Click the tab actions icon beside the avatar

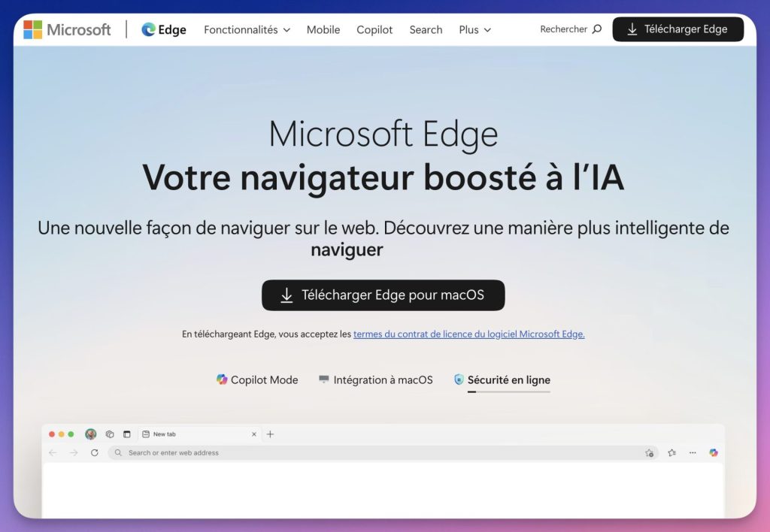point(110,434)
